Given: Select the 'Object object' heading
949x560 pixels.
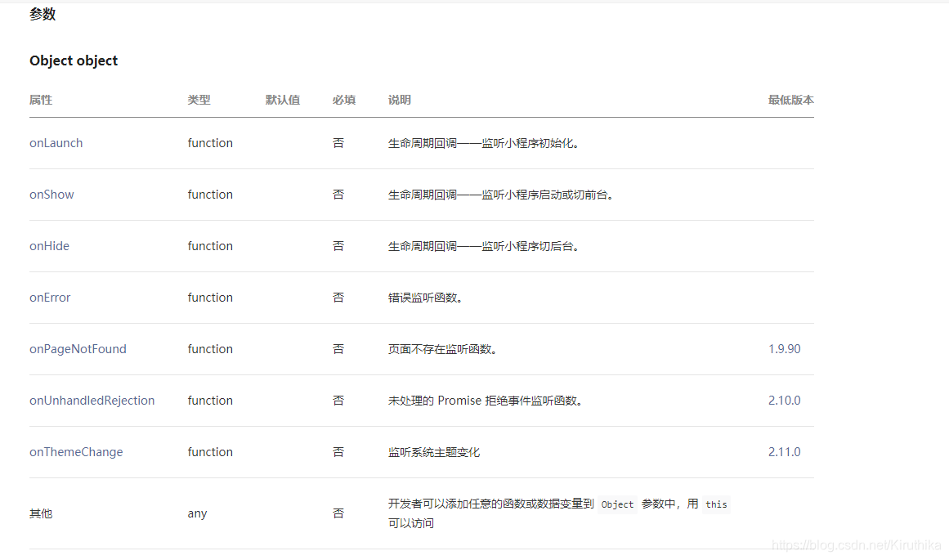Looking at the screenshot, I should [74, 60].
